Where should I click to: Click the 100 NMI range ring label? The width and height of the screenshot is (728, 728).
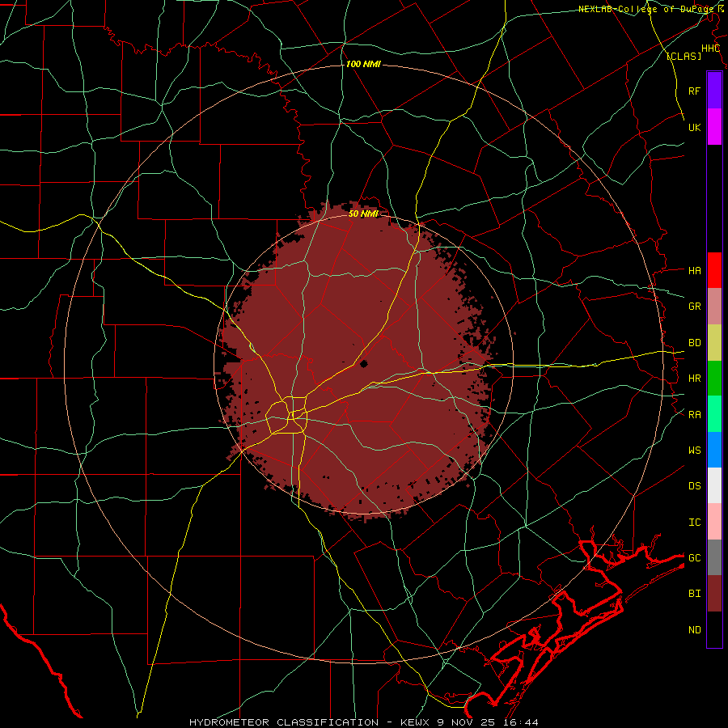pyautogui.click(x=363, y=64)
